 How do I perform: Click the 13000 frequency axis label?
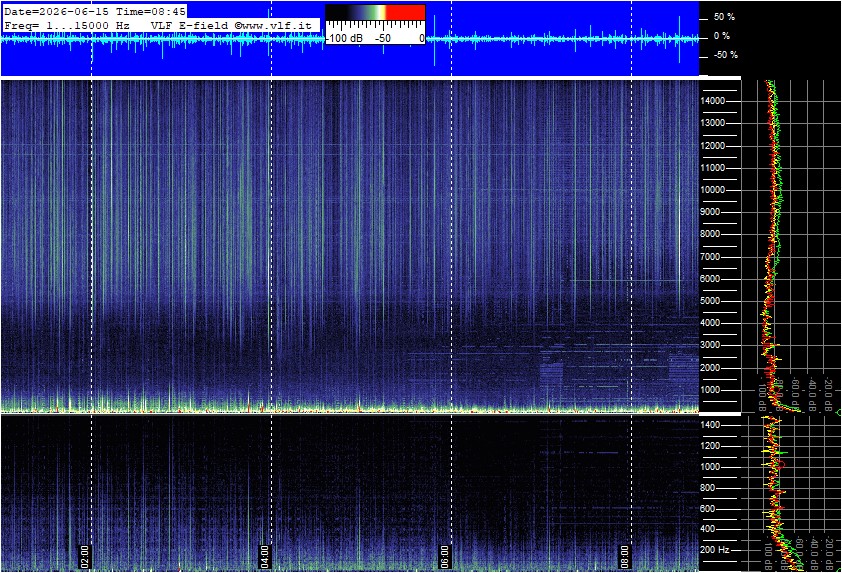point(713,123)
